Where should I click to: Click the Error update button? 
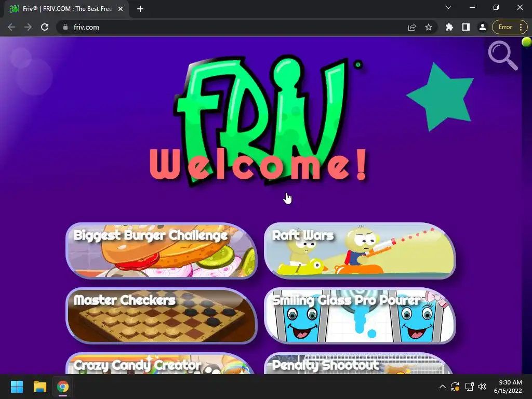coord(510,27)
